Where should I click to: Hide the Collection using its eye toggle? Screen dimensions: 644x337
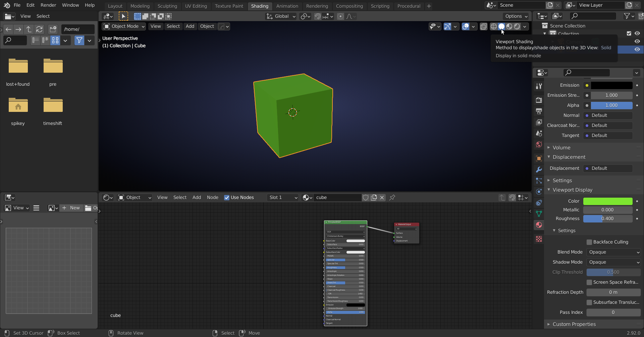tap(637, 33)
